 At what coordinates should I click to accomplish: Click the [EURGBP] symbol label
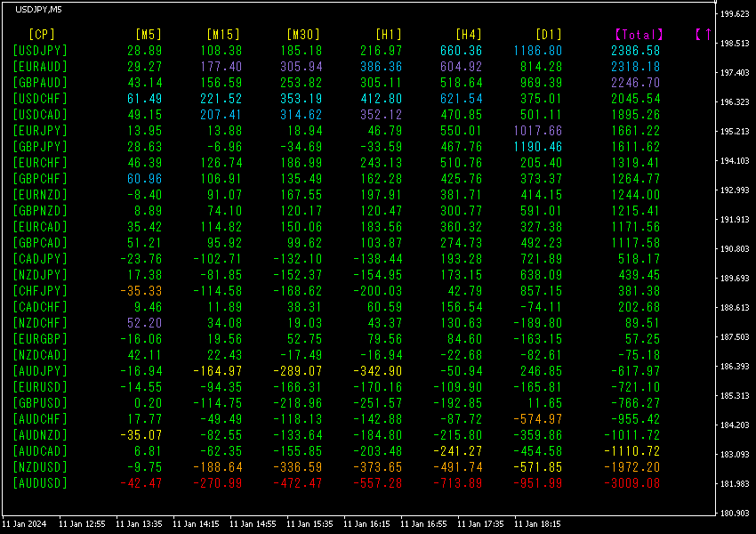pos(40,338)
